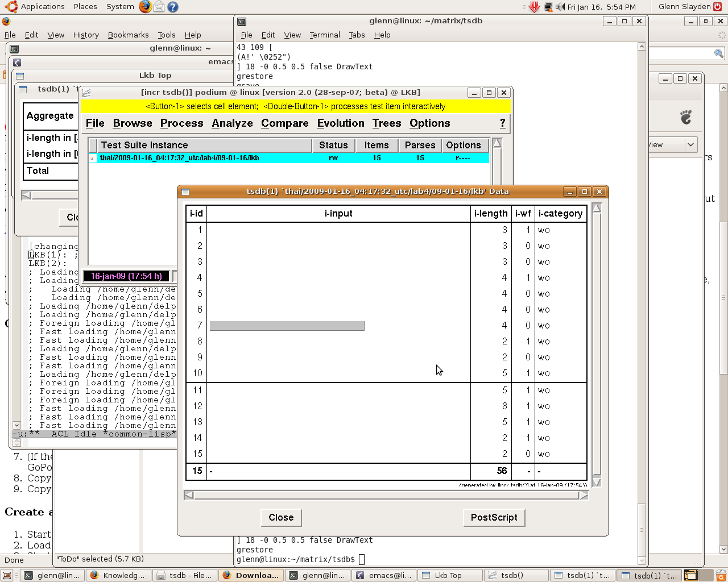Open Tabs menu in terminal window
Image resolution: width=728 pixels, height=582 pixels.
357,35
